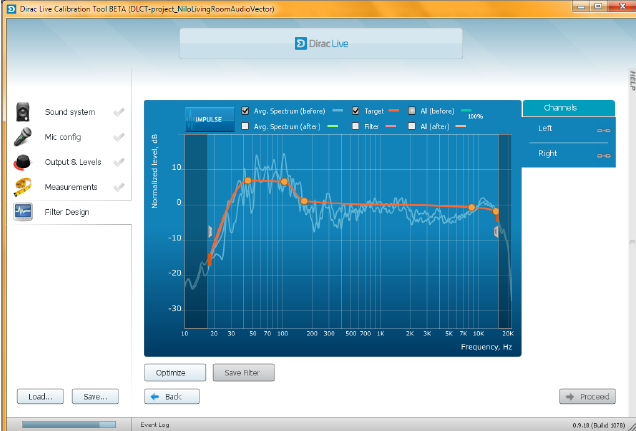The image size is (636, 431).
Task: Enable the Filter curve checkbox
Action: pyautogui.click(x=356, y=126)
